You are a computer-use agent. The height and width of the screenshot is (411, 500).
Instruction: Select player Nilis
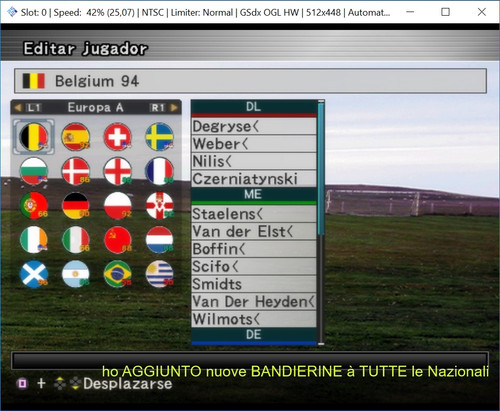(x=254, y=161)
